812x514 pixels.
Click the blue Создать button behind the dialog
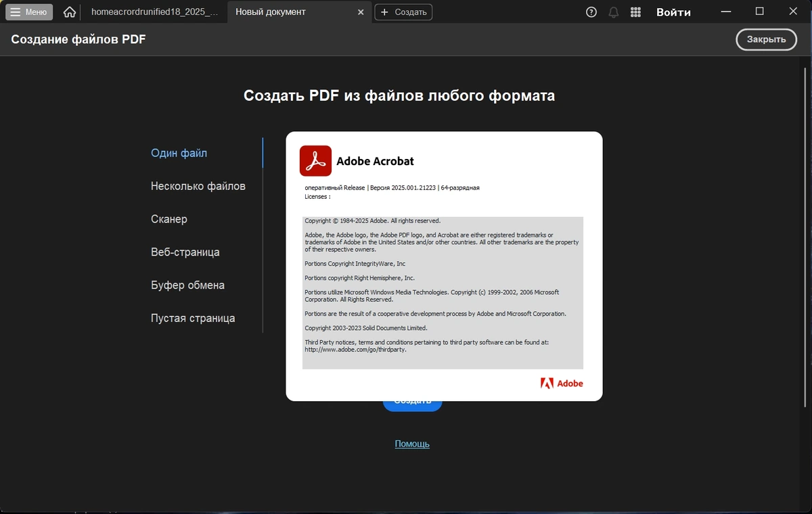[x=412, y=406]
